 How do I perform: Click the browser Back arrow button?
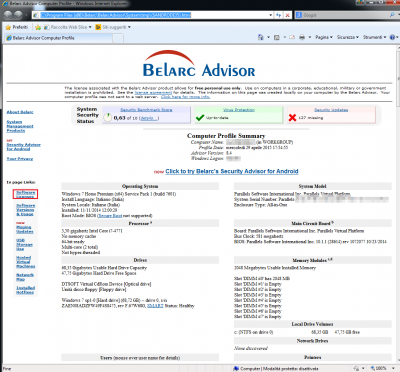click(x=8, y=15)
